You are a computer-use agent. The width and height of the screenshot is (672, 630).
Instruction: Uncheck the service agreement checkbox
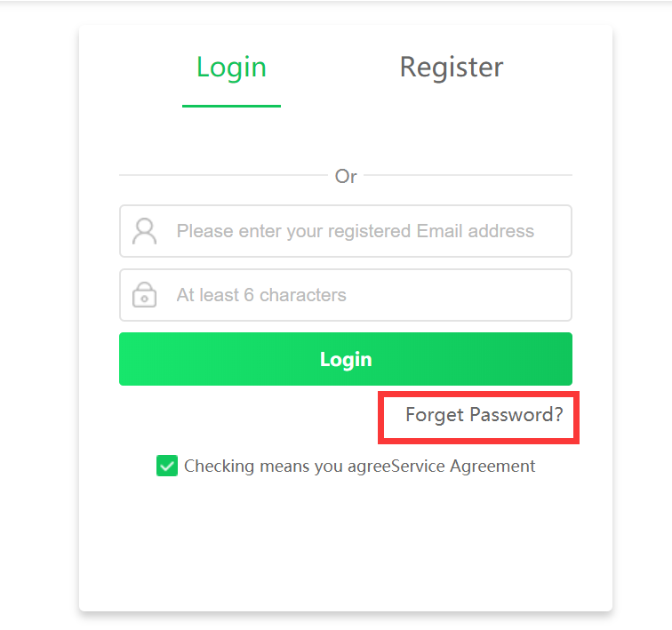167,466
